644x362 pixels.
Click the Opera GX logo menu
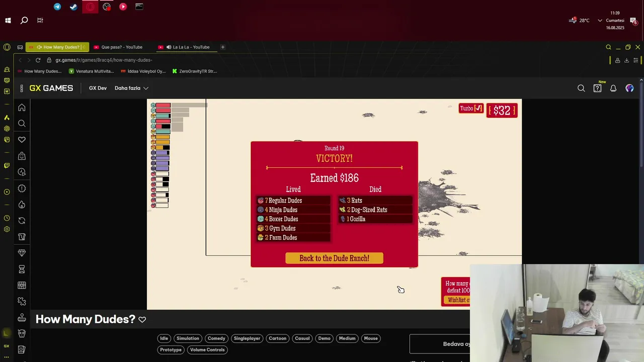(x=7, y=47)
